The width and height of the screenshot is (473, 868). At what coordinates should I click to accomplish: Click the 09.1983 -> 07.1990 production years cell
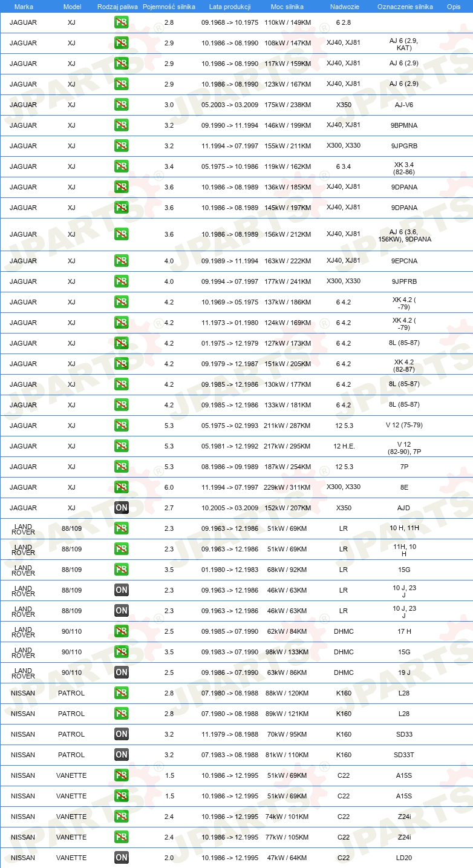230,652
